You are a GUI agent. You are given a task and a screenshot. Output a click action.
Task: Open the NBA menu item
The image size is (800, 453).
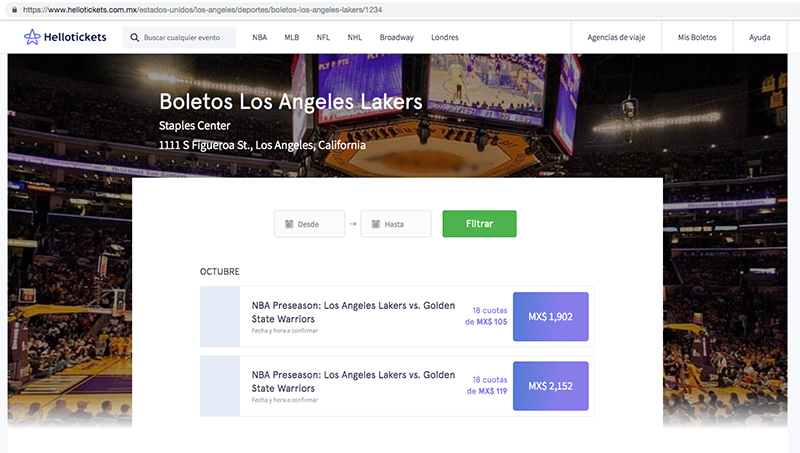(260, 37)
